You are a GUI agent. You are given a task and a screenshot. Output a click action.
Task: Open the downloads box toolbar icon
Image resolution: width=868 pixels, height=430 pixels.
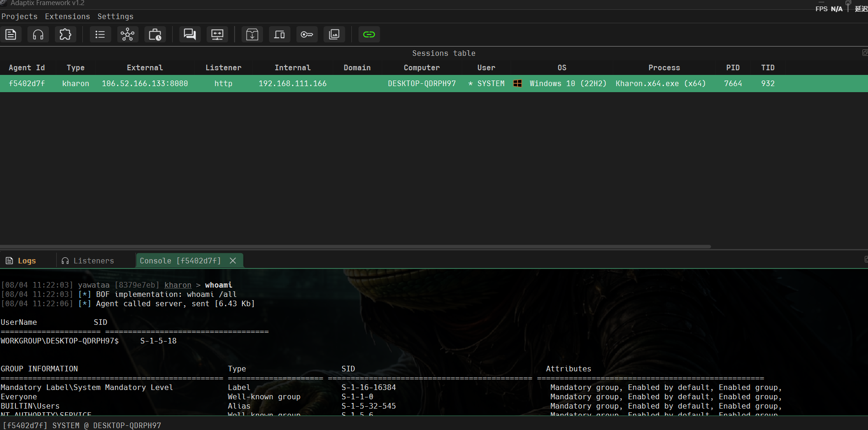coord(252,34)
